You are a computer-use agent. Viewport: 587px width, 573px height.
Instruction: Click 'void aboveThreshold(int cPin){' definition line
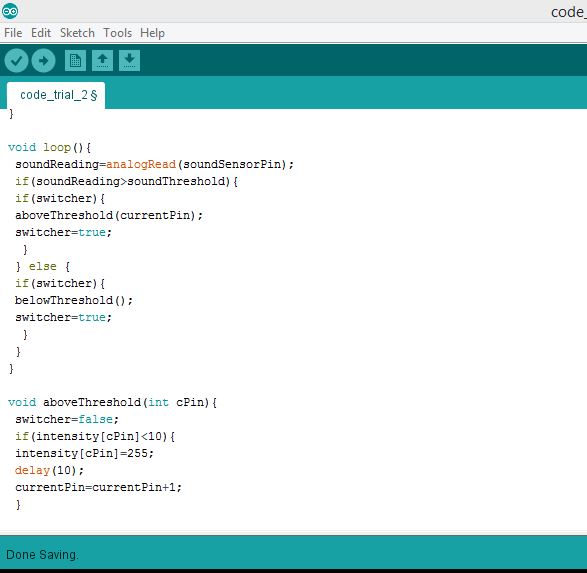point(112,402)
